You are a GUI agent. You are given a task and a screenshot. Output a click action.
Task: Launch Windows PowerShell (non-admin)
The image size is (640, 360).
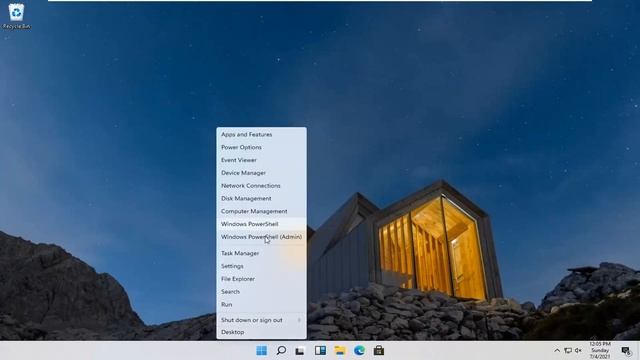(x=262, y=224)
